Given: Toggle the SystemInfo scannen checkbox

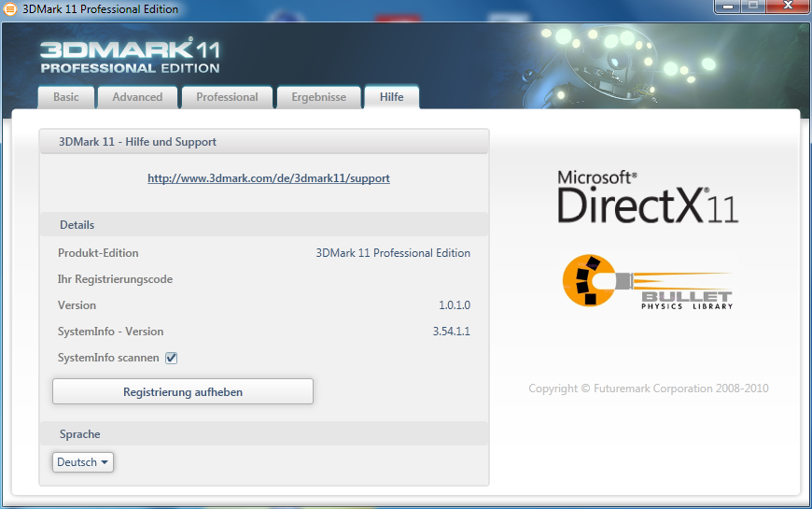Looking at the screenshot, I should 172,358.
